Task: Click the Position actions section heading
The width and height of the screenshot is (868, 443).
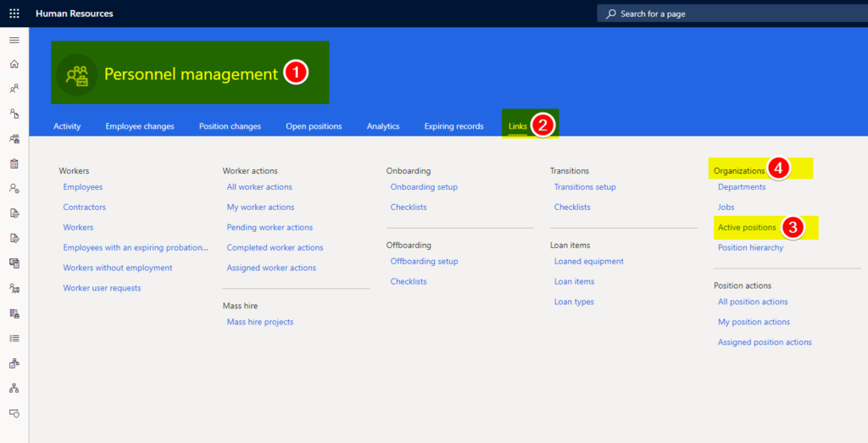Action: click(743, 285)
